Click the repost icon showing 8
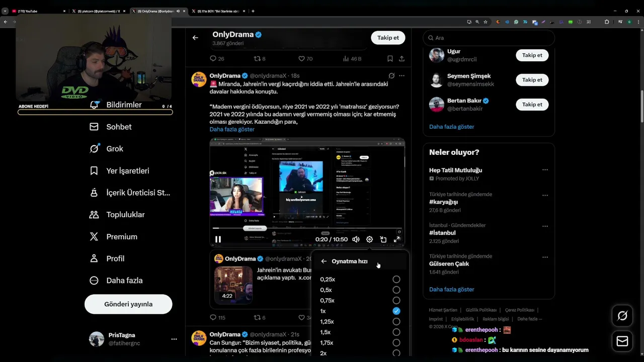This screenshot has height=362, width=644. pos(257,59)
